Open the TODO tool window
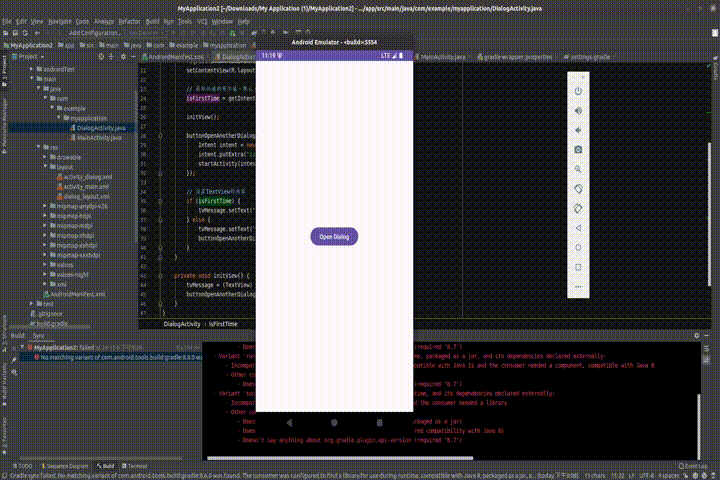The image size is (720, 480). 22,466
